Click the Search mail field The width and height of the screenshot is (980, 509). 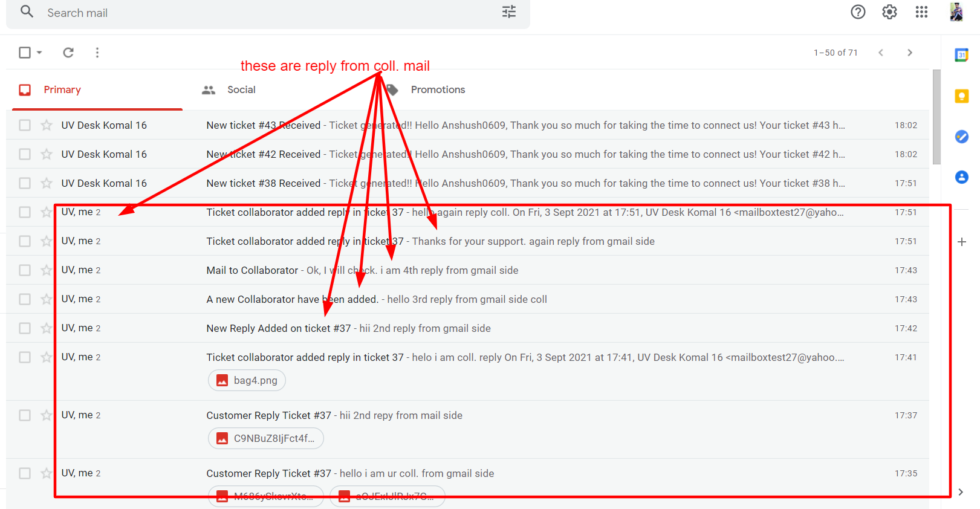(x=268, y=13)
